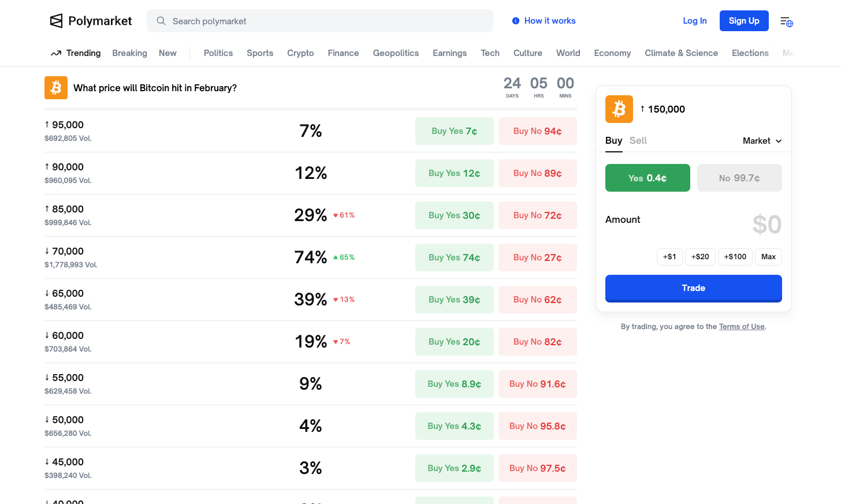Switch to the Crypto category tab

(300, 53)
